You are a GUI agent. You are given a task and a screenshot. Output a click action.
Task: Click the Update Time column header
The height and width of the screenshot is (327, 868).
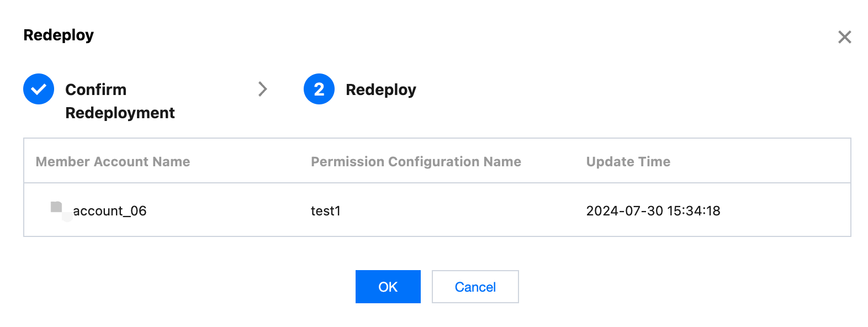[628, 161]
